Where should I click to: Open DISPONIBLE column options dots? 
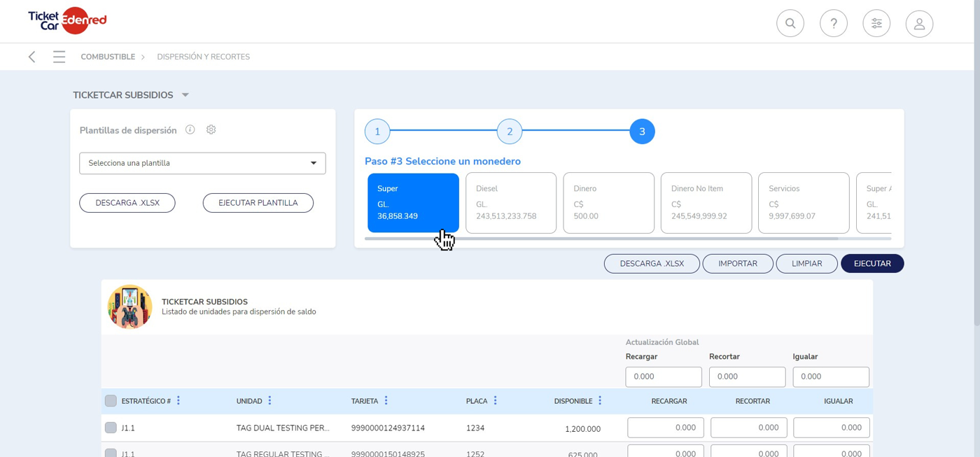[x=600, y=400]
